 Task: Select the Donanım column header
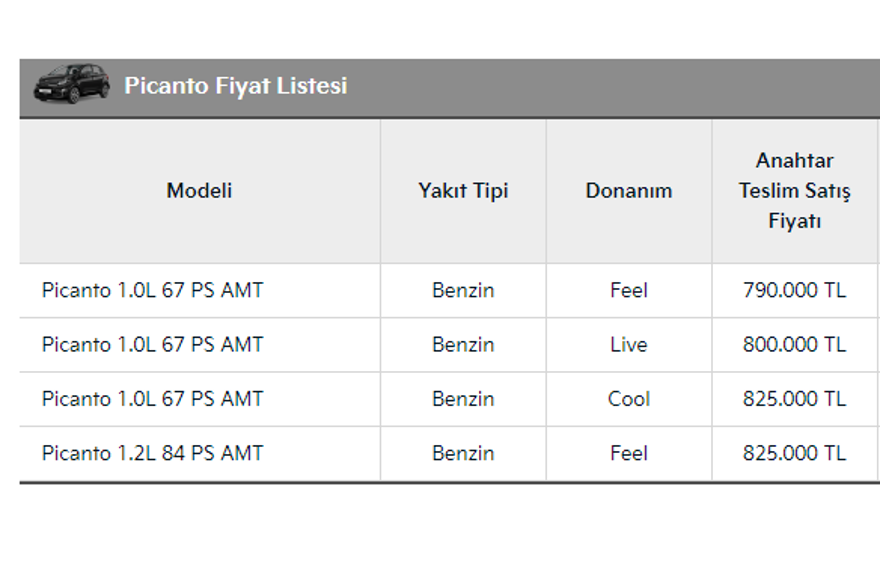[629, 191]
